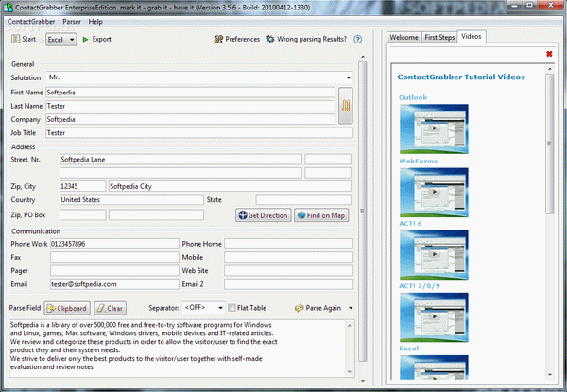Switch to the First Steps tab
The width and height of the screenshot is (567, 392).
point(439,37)
